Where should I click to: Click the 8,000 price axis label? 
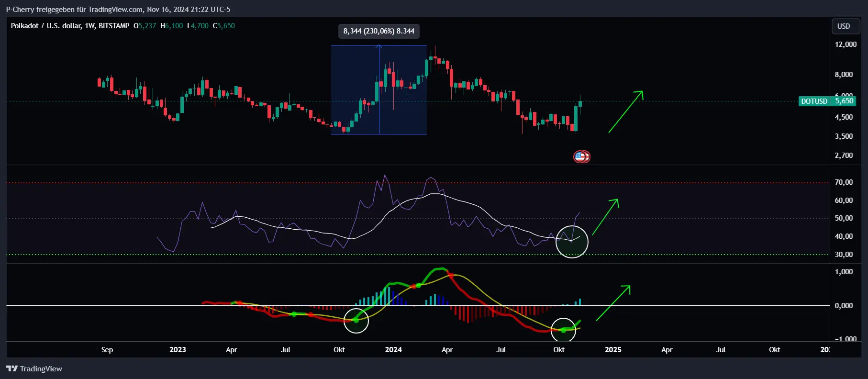(844, 75)
